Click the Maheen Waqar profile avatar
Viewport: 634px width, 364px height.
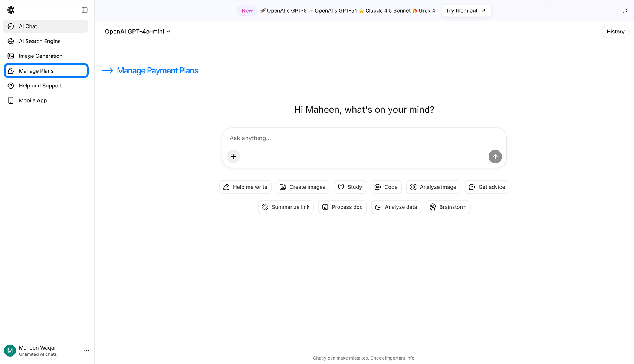pos(10,351)
